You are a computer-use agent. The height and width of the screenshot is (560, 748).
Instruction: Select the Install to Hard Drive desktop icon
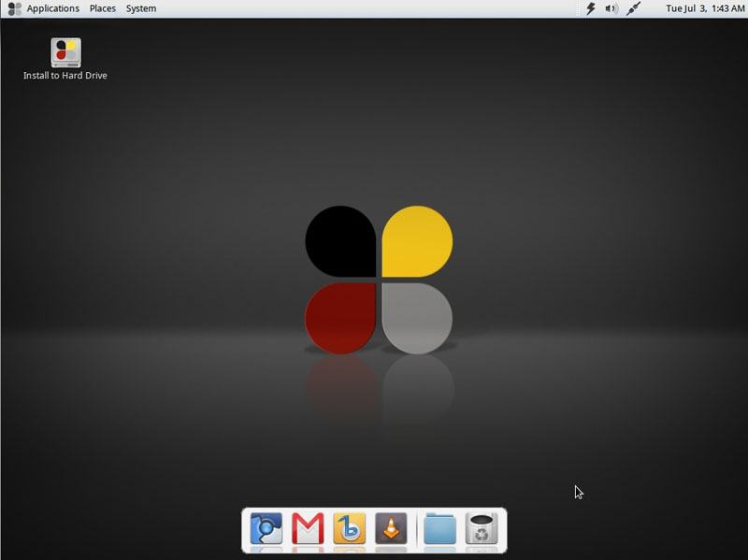pos(65,52)
